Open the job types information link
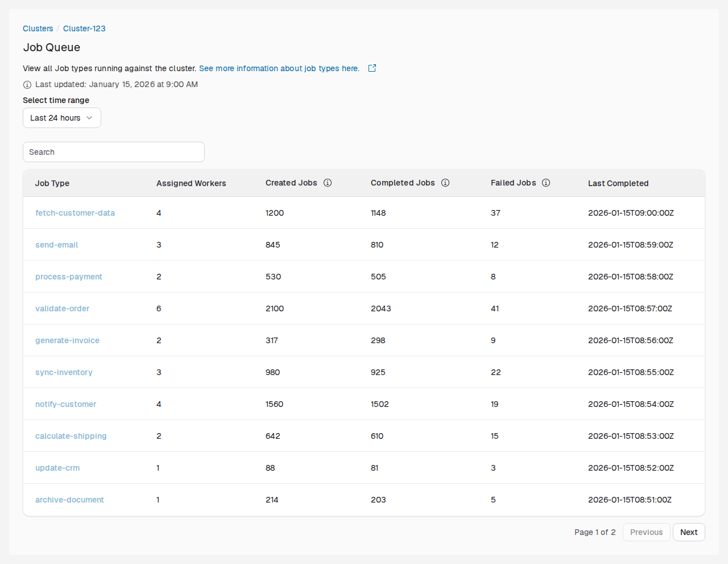Image resolution: width=728 pixels, height=564 pixels. click(x=279, y=68)
